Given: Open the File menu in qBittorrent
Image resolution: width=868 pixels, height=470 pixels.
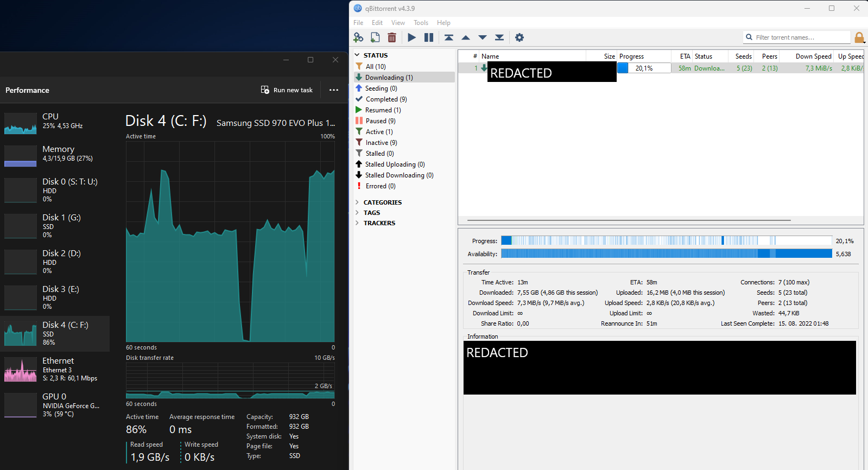Looking at the screenshot, I should [x=358, y=23].
